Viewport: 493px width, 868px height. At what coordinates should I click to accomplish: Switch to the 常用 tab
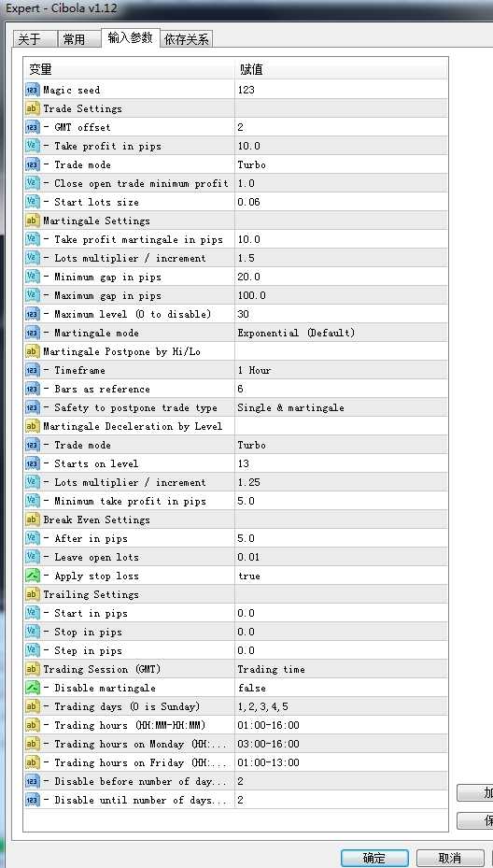[x=74, y=39]
